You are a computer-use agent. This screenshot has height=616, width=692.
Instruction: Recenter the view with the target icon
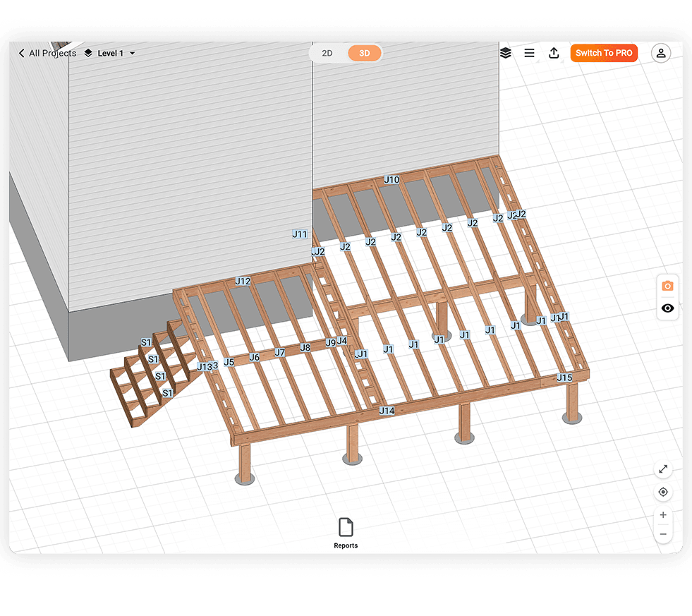click(663, 492)
